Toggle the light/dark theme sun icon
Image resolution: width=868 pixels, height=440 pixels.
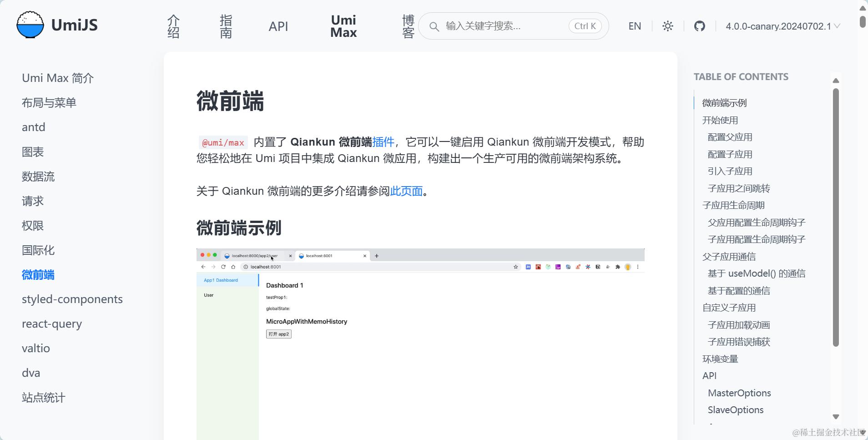668,26
